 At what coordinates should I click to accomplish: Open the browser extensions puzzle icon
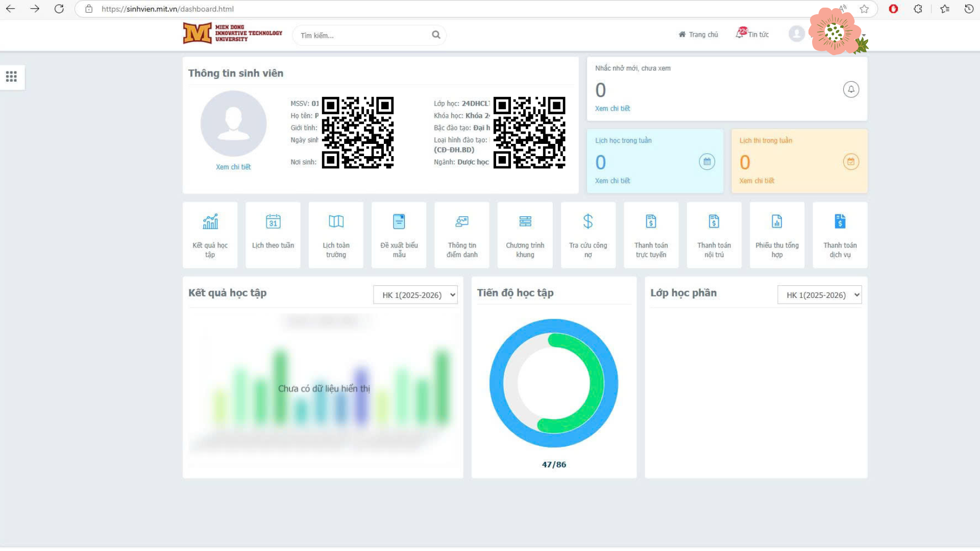[918, 9]
